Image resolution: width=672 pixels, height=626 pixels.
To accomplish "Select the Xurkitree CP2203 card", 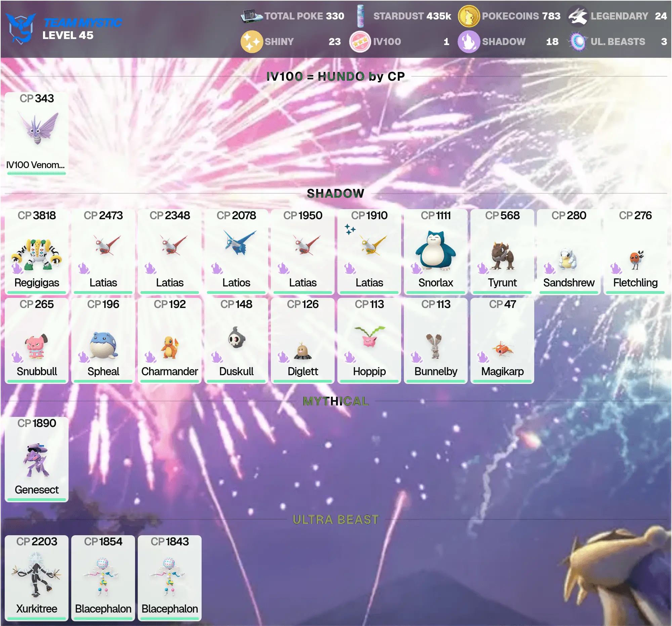I will tap(37, 578).
